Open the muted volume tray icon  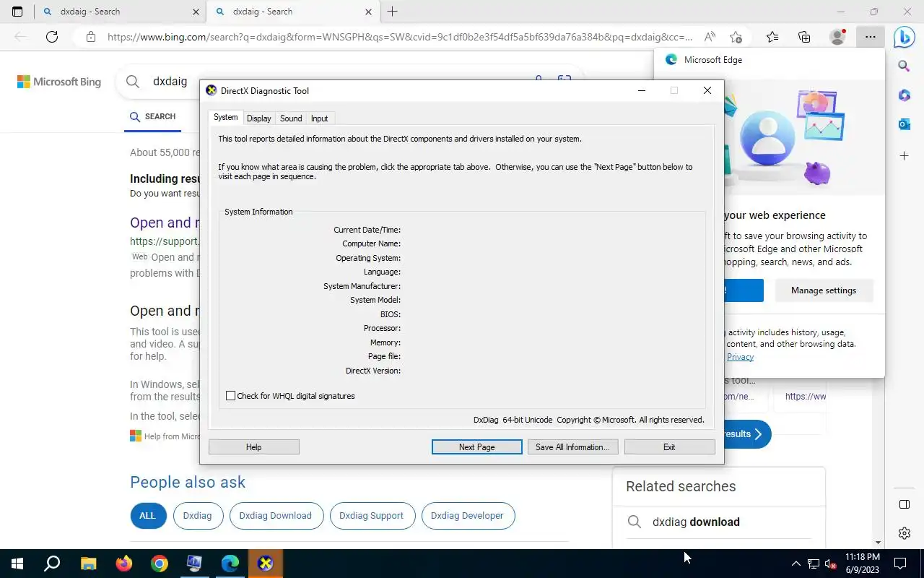point(831,564)
